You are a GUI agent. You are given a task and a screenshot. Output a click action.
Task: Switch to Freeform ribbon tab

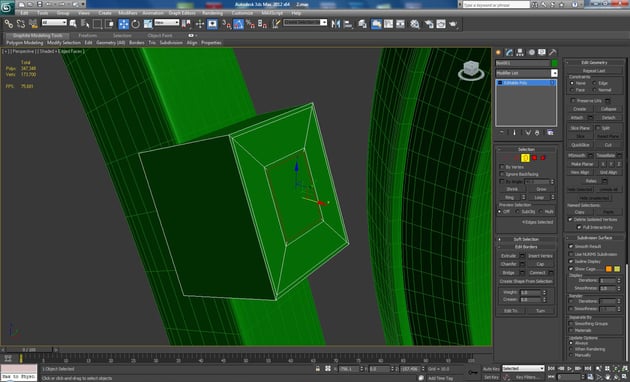pos(88,35)
